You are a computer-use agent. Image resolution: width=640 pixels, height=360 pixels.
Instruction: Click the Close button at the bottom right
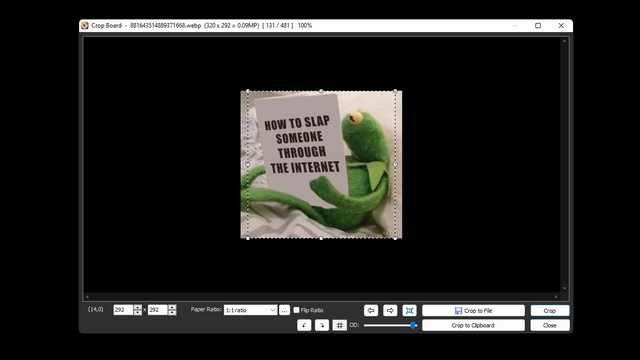pyautogui.click(x=550, y=325)
